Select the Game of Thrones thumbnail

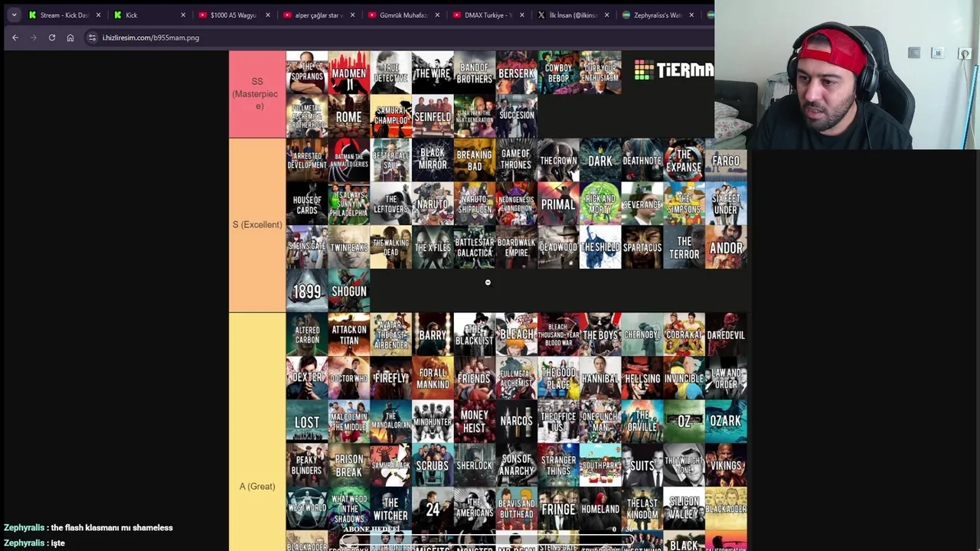[517, 160]
